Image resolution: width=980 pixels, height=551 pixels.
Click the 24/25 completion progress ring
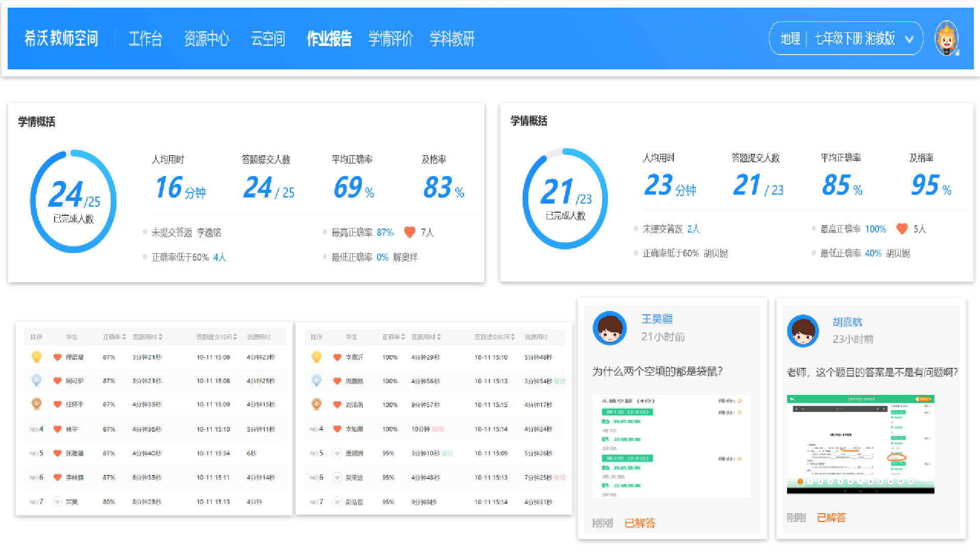73,201
